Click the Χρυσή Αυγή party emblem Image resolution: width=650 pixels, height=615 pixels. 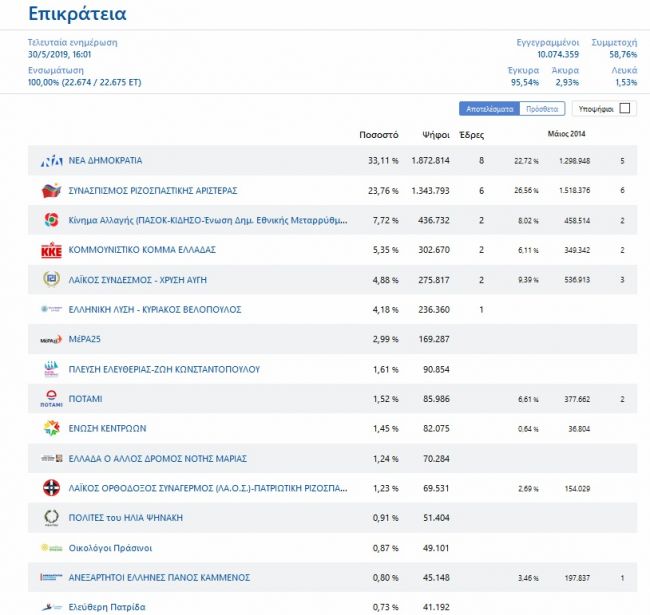coord(51,280)
